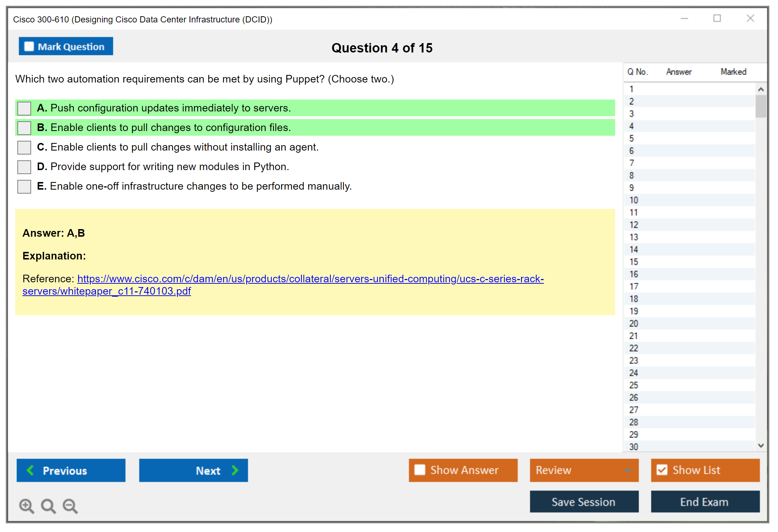Image resolution: width=778 pixels, height=532 pixels.
Task: Go to Next question
Action: 194,470
